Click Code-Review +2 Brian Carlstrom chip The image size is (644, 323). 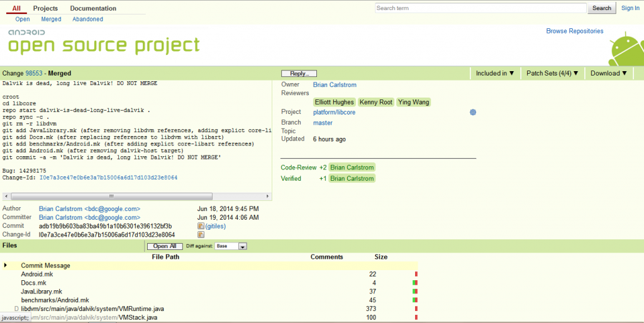[x=352, y=167]
